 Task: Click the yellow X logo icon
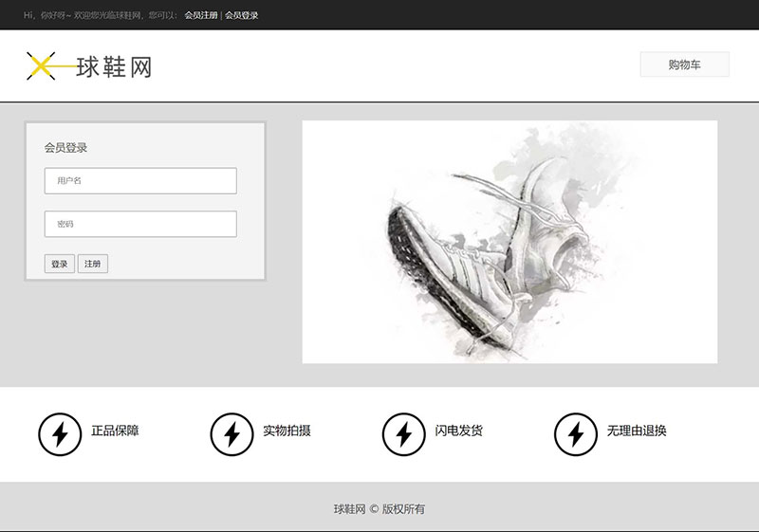41,65
